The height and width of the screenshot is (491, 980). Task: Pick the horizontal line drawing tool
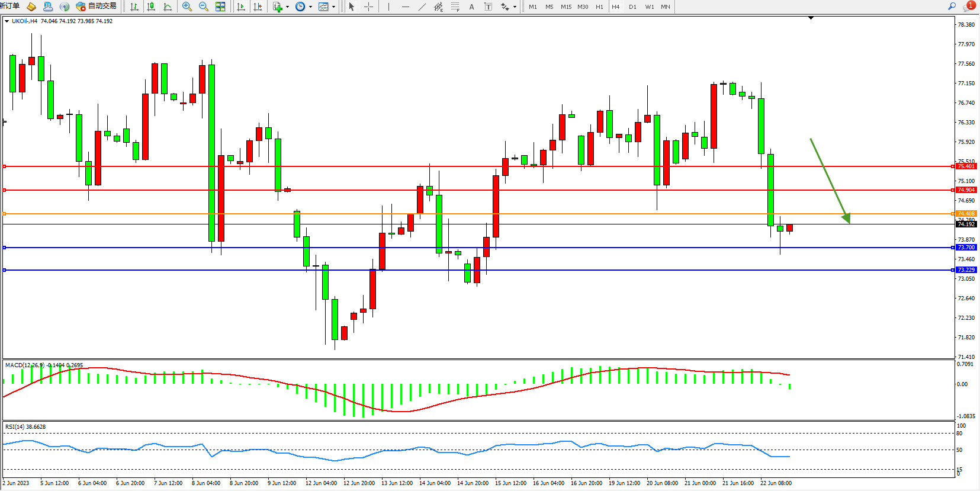coord(405,7)
